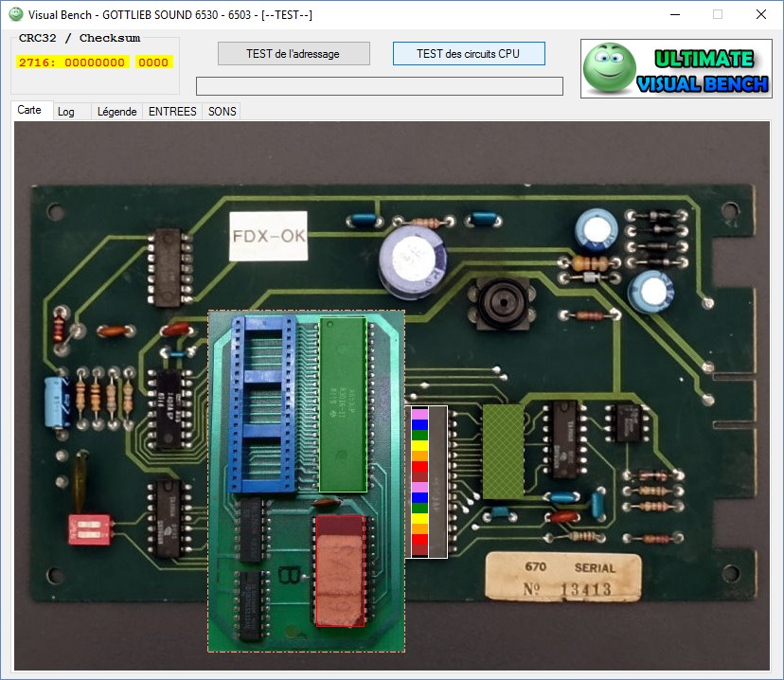This screenshot has height=680, width=784.
Task: Click the FDX-OK label on the board
Action: pos(269,236)
